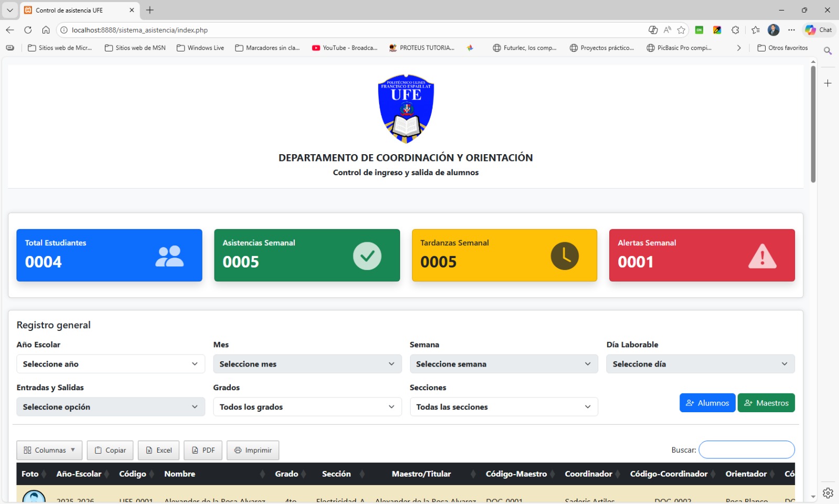839x504 pixels.
Task: Open the Seleccione año dropdown
Action: (x=110, y=364)
